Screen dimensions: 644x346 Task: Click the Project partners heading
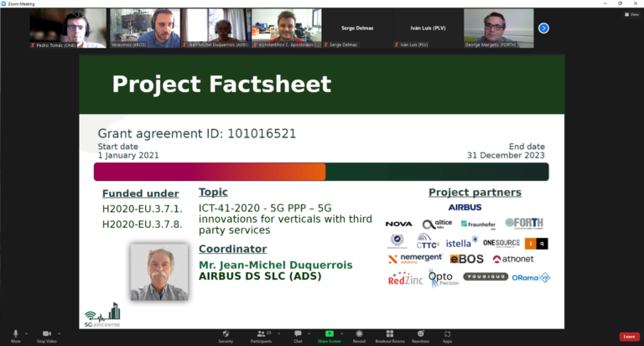(475, 192)
